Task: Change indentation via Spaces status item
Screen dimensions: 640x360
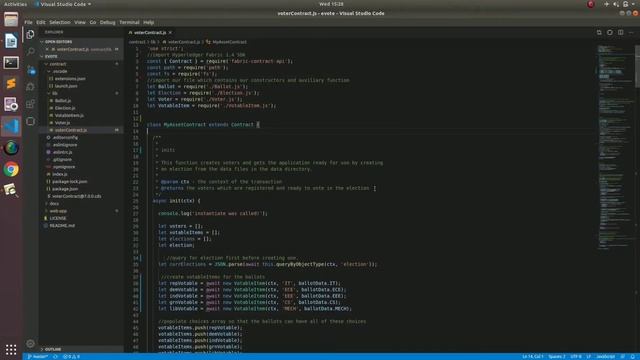Action: 557,357
